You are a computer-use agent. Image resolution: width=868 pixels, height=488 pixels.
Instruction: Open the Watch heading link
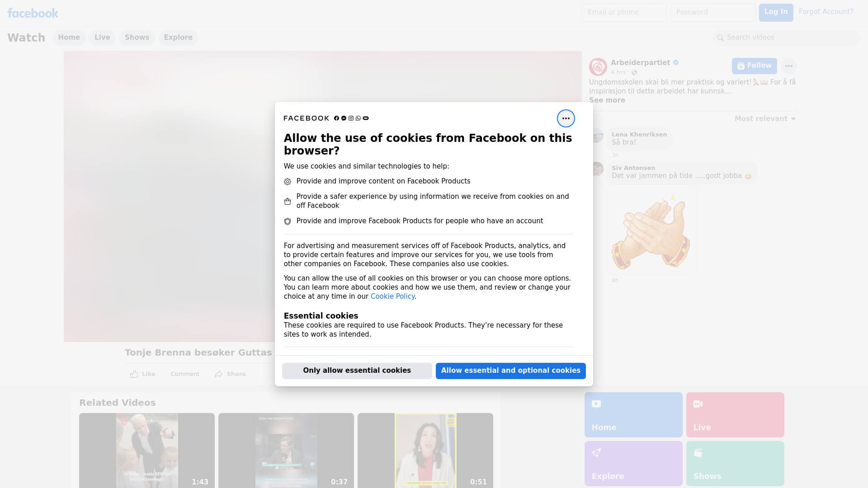[x=26, y=38]
